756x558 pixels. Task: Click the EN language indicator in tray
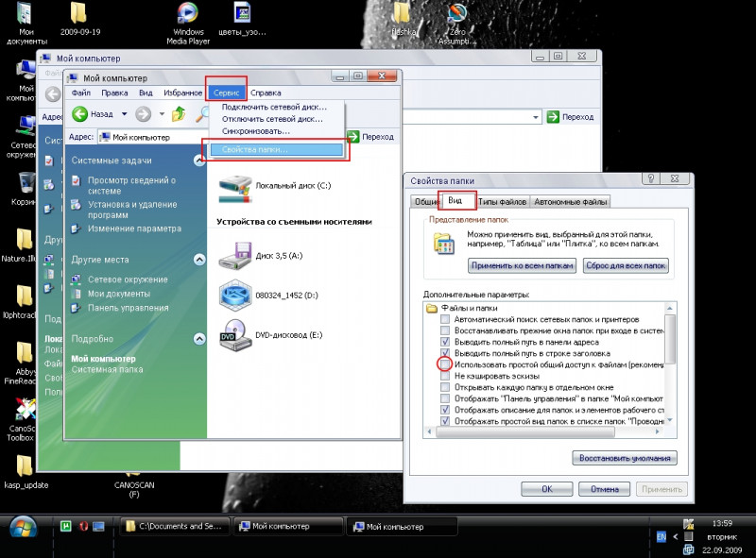click(x=661, y=536)
